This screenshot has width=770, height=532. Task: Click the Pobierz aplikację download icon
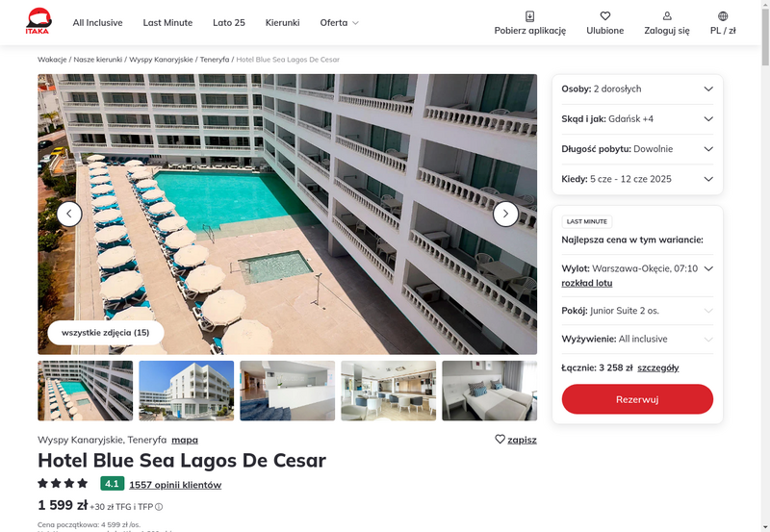pyautogui.click(x=529, y=16)
